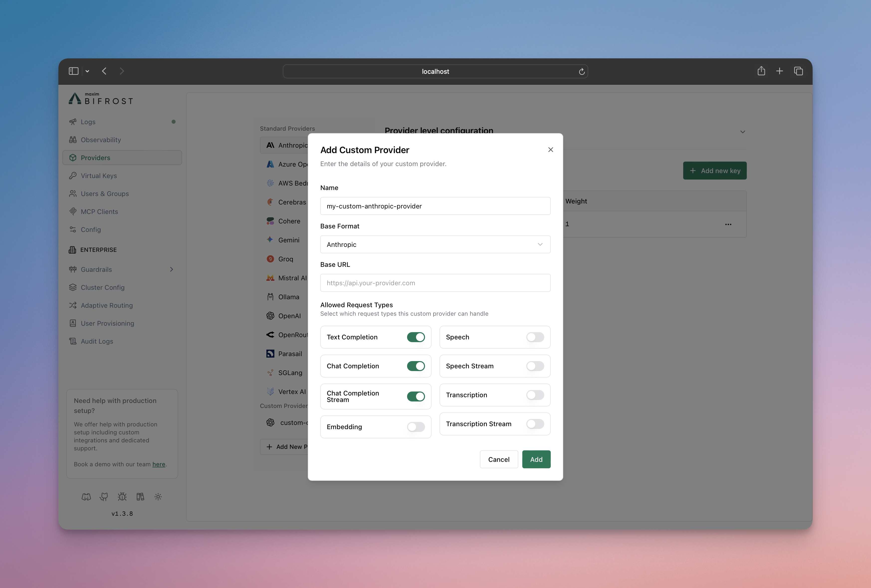The height and width of the screenshot is (588, 871).
Task: Click Add to save the custom provider
Action: 536,459
